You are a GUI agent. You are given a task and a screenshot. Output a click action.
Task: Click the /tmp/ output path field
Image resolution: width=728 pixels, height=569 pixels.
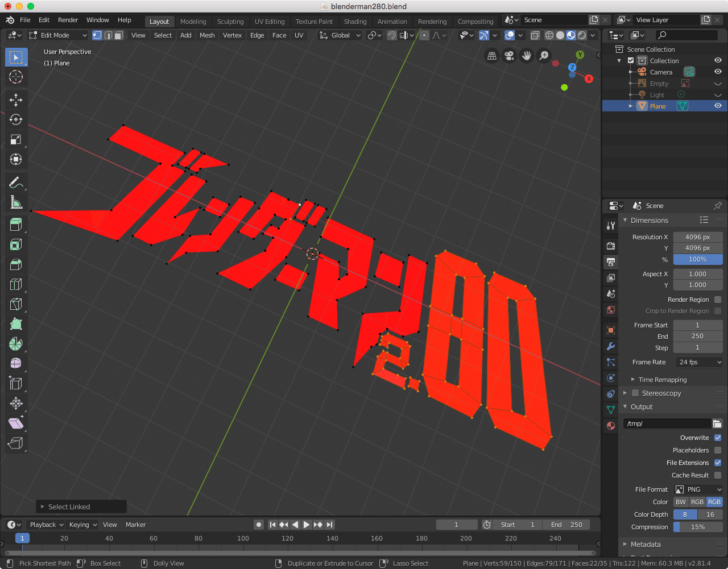667,423
